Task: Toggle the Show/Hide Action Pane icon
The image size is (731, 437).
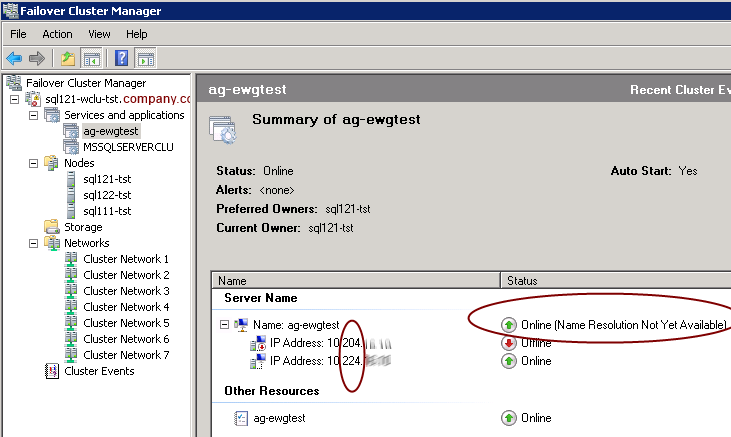Action: (145, 59)
